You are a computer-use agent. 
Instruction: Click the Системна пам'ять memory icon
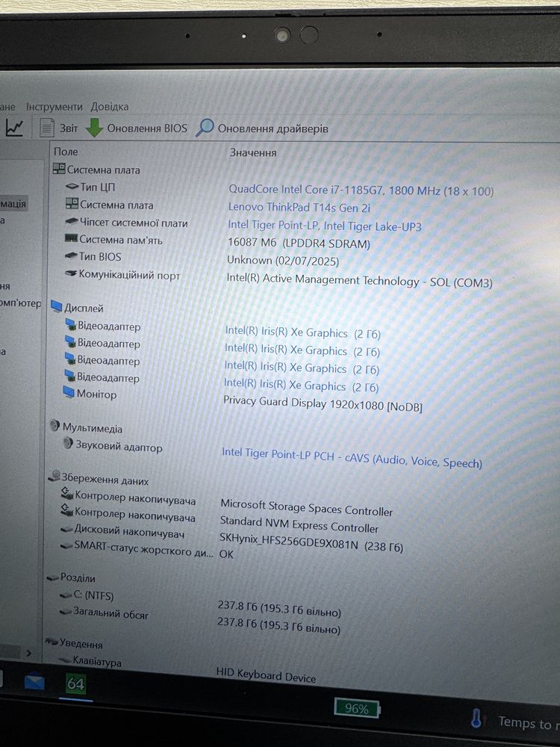(71, 238)
